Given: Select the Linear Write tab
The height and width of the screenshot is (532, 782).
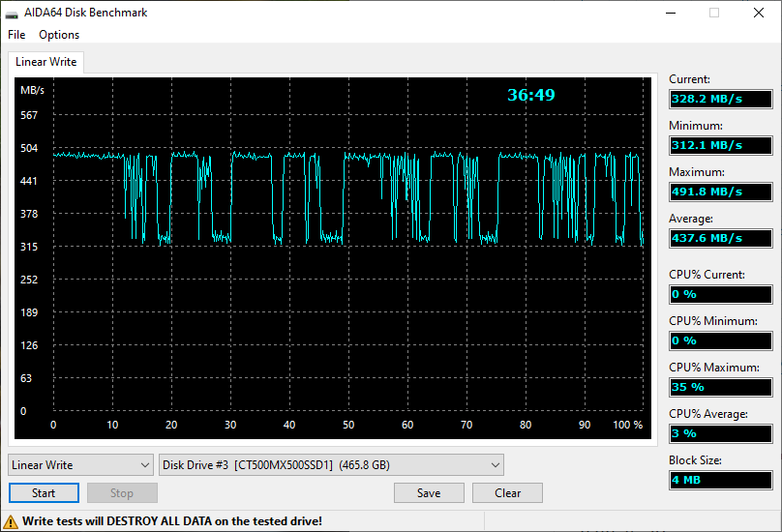Looking at the screenshot, I should pyautogui.click(x=45, y=62).
